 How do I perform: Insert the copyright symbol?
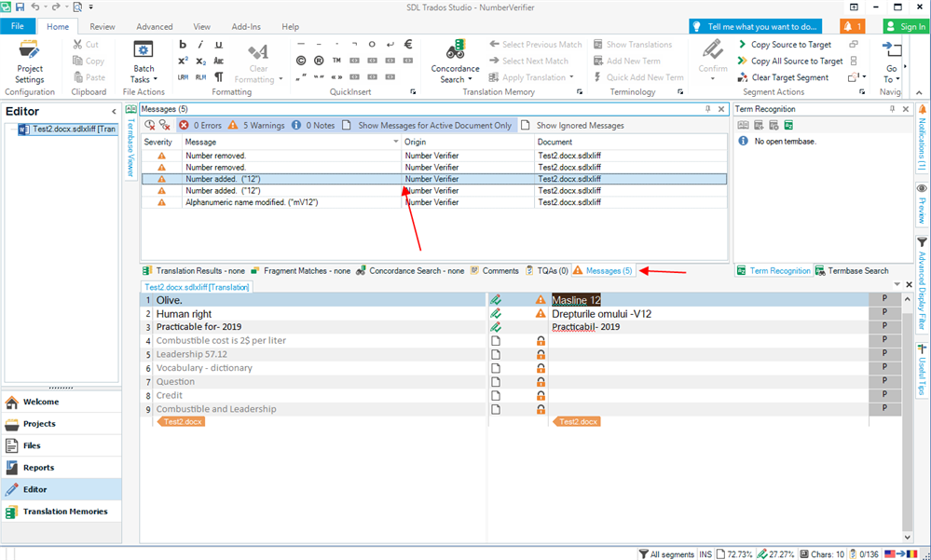pos(301,61)
